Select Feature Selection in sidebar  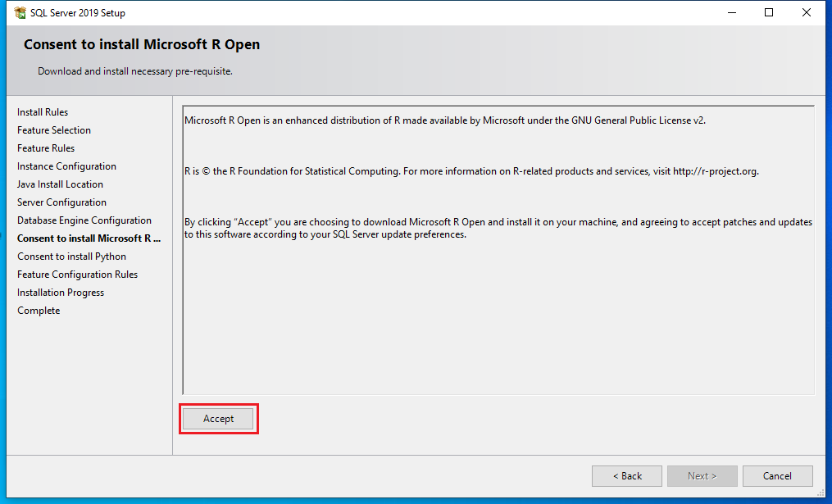point(54,130)
